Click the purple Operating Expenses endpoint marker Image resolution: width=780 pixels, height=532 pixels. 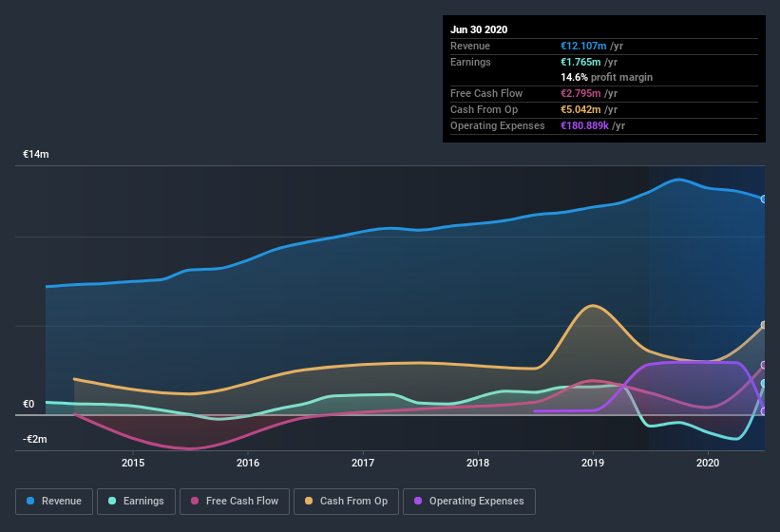tap(764, 411)
